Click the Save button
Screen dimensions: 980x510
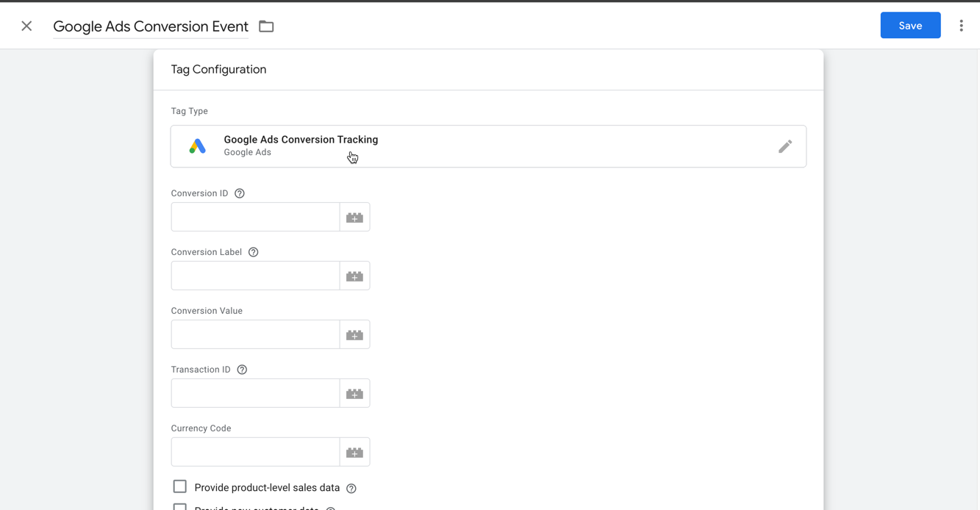click(x=910, y=26)
